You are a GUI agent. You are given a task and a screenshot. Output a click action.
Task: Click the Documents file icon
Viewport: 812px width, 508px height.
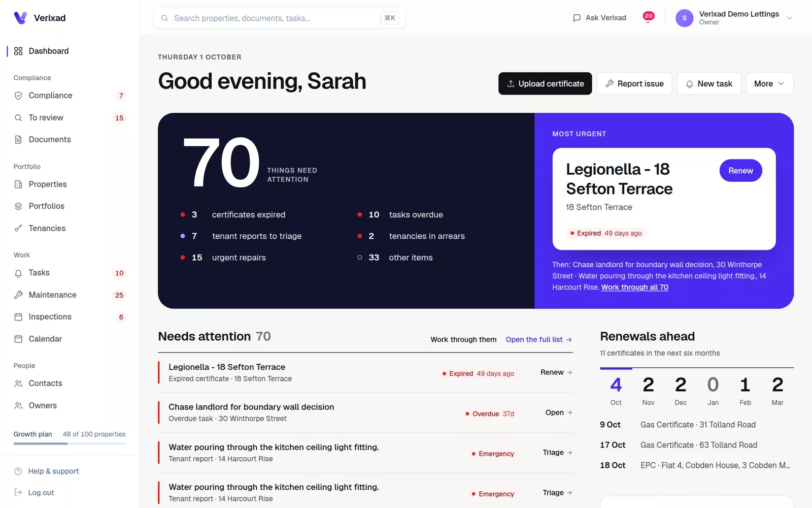18,140
